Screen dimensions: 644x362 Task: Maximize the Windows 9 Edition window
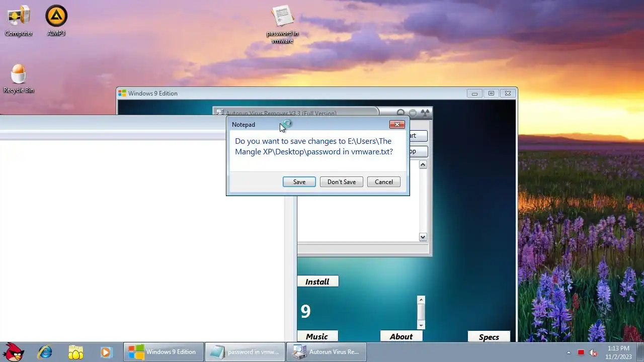491,94
